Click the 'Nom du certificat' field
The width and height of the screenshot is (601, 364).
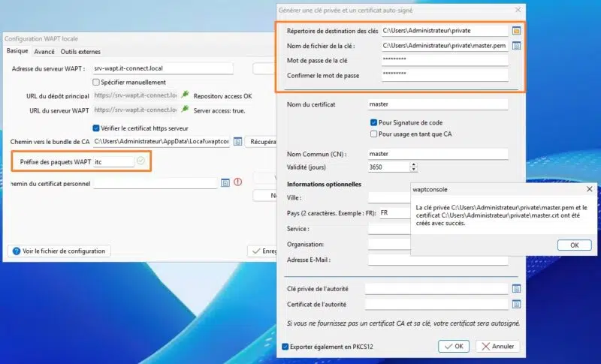[x=438, y=104]
